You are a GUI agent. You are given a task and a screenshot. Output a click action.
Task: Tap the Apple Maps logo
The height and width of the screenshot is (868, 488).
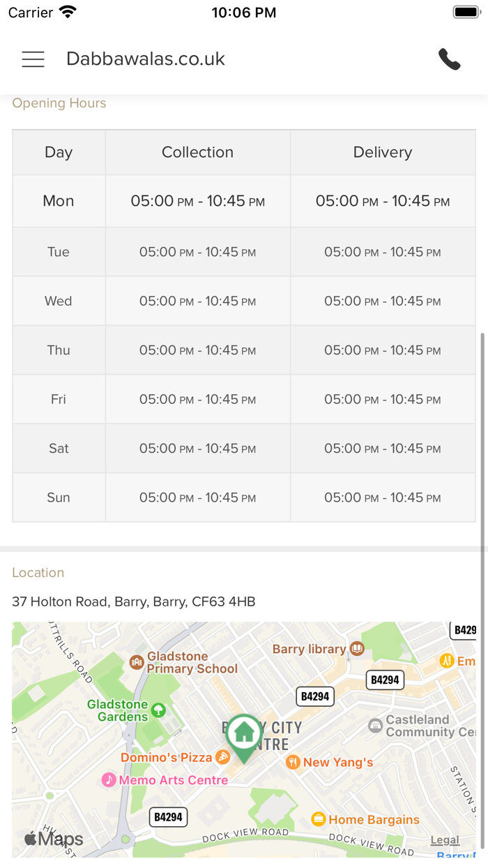tap(54, 839)
